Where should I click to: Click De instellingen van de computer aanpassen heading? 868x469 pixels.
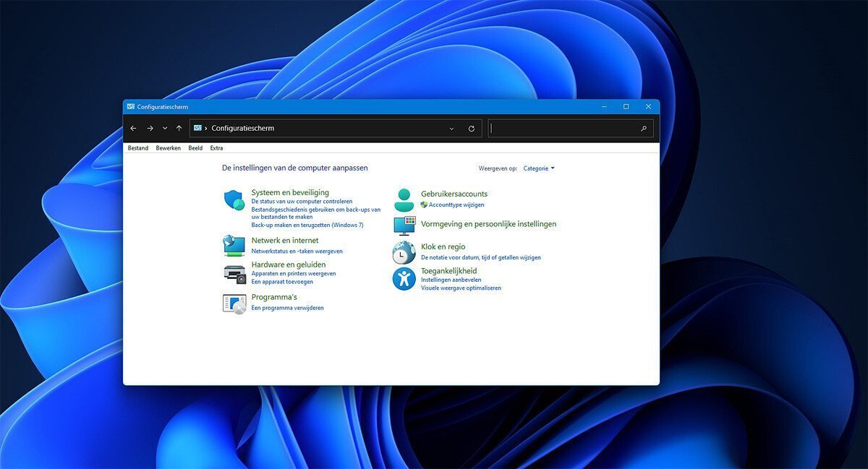tap(295, 168)
